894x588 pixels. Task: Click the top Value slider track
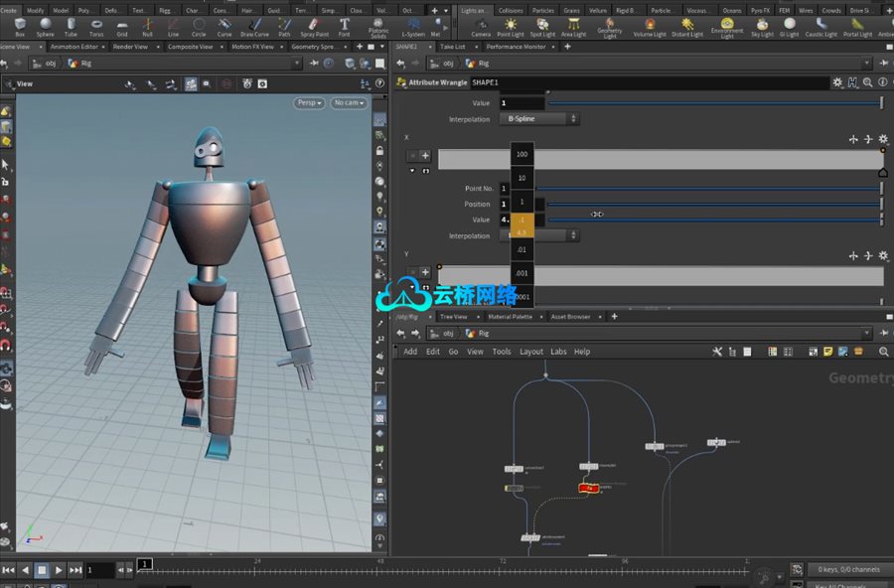tap(713, 102)
